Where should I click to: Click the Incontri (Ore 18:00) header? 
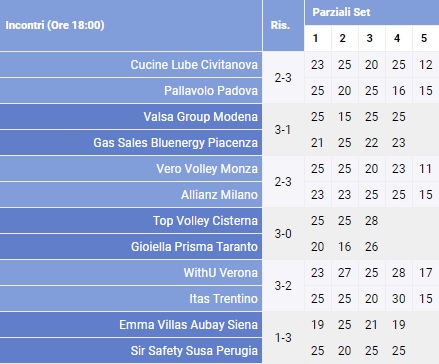[x=55, y=25]
